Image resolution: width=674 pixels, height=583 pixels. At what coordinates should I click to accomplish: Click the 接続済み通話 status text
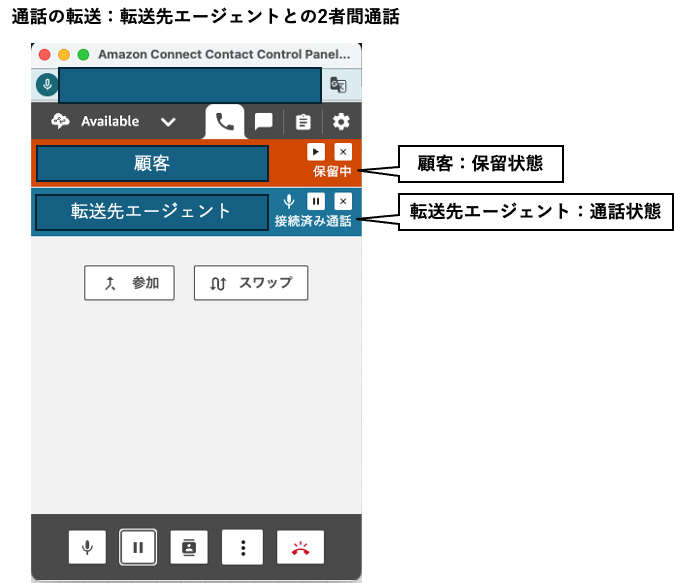pos(313,221)
